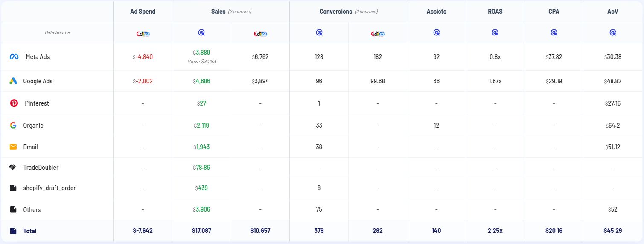Click the shopify_draft_order document icon

tap(13, 188)
